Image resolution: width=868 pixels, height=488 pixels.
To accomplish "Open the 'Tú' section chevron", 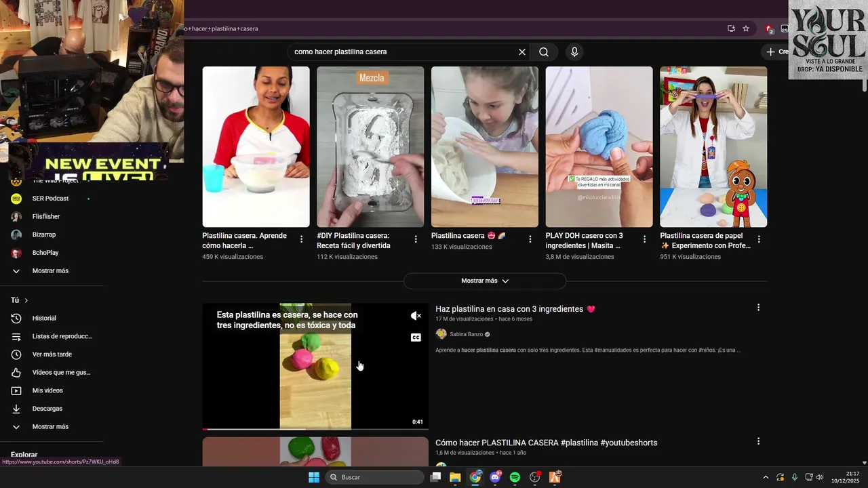I will point(26,300).
